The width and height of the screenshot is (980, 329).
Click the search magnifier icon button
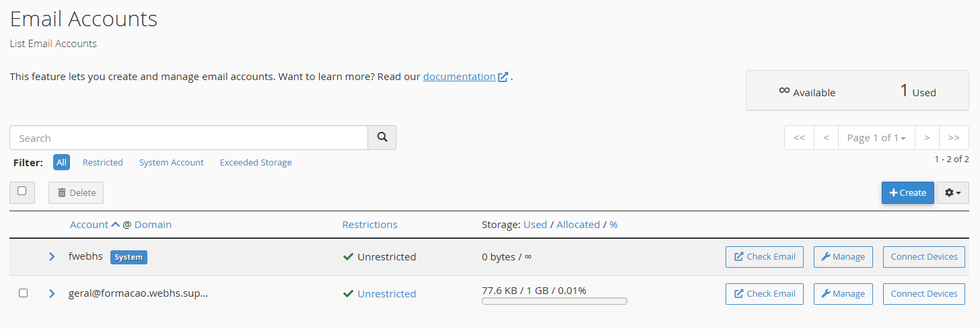pos(382,137)
